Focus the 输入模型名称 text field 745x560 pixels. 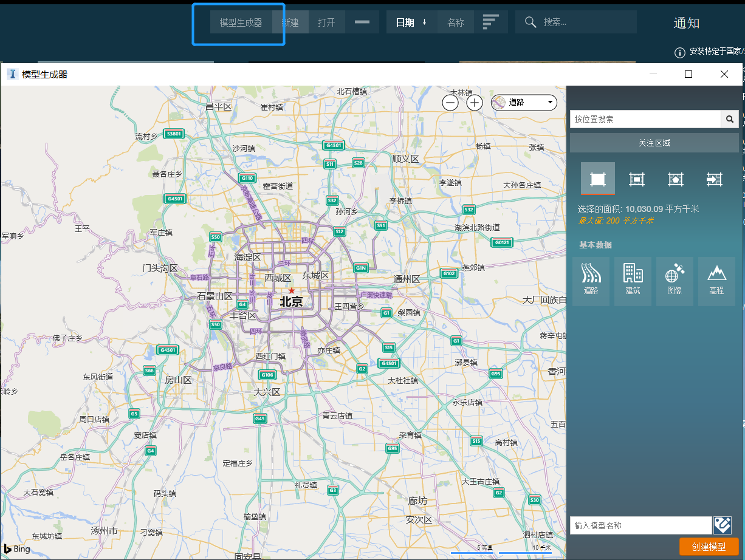(x=640, y=525)
